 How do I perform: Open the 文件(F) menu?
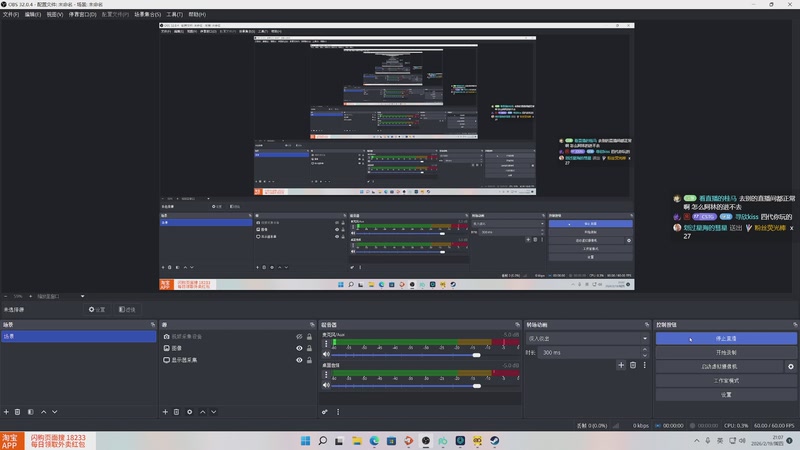[11, 14]
